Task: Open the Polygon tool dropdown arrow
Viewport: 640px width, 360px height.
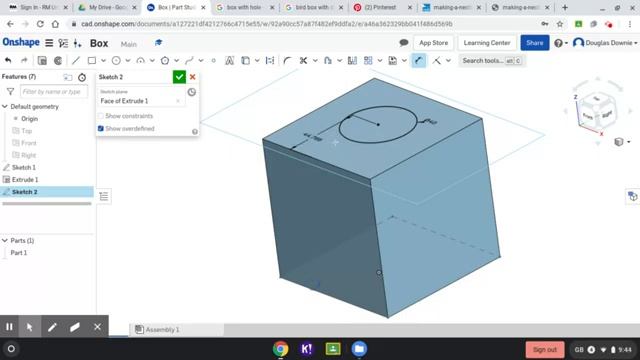Action: click(176, 60)
